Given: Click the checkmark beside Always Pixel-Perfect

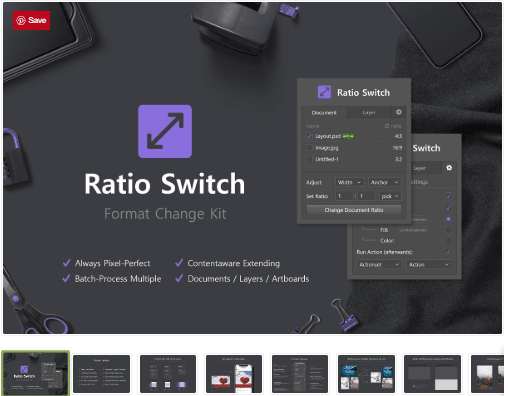Looking at the screenshot, I should click(67, 263).
